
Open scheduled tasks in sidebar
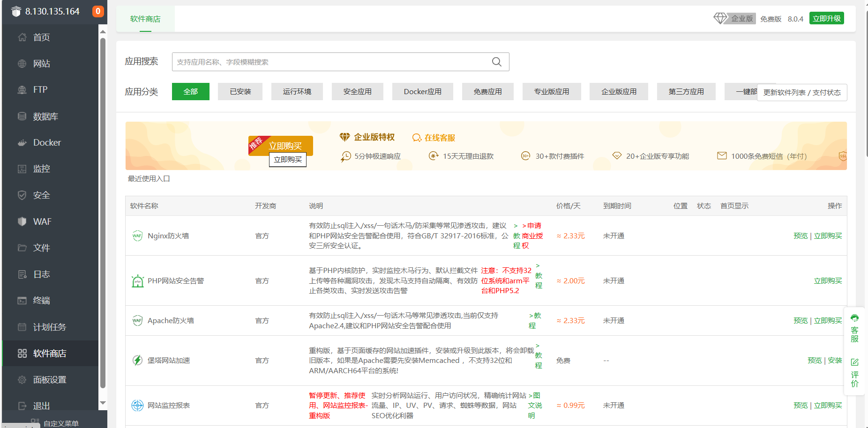49,327
